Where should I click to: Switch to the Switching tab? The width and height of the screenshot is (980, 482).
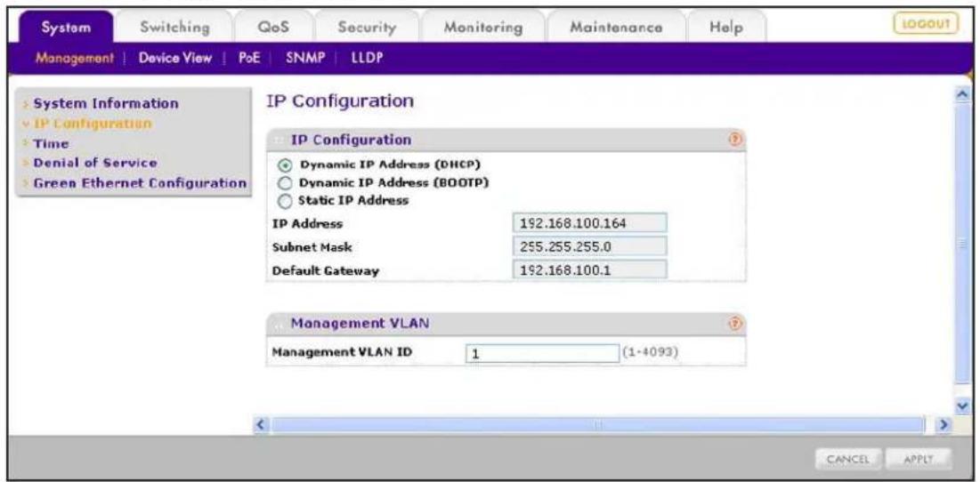click(x=174, y=28)
